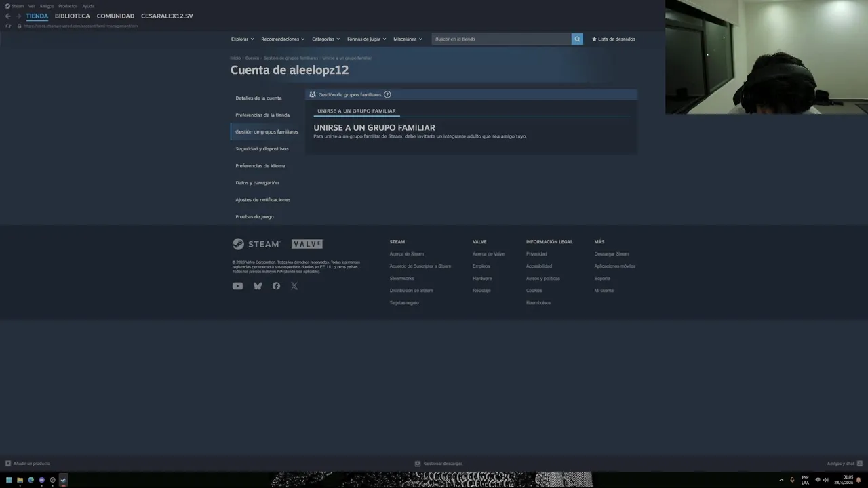868x488 pixels.
Task: Open File Explorer from the taskbar
Action: click(20, 480)
